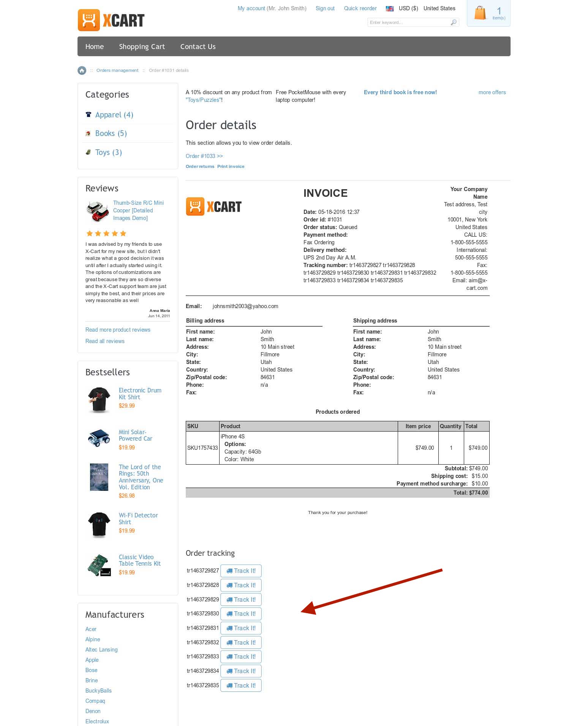The height and width of the screenshot is (726, 588).
Task: Click the breadcrumb home icon
Action: pos(82,70)
